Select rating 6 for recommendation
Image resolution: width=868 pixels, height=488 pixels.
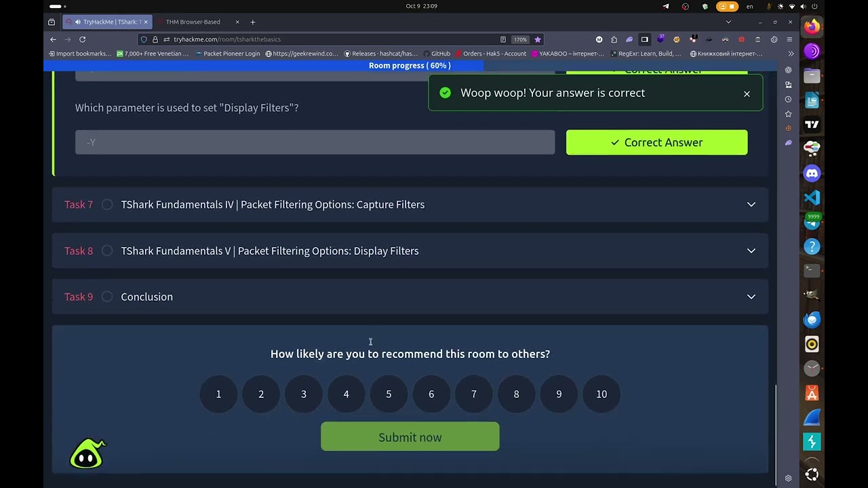431,394
